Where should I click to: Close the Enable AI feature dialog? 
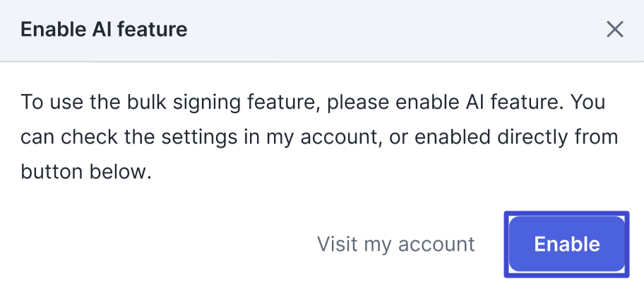[615, 30]
